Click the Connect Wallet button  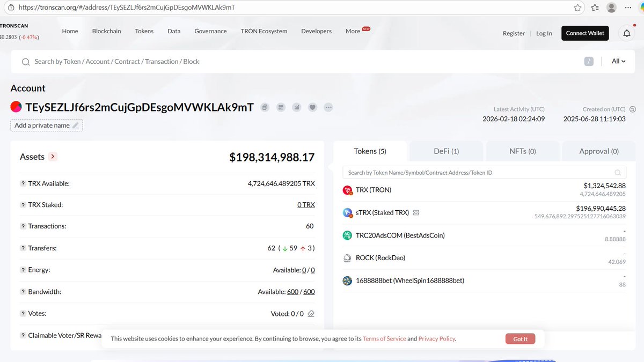(585, 33)
